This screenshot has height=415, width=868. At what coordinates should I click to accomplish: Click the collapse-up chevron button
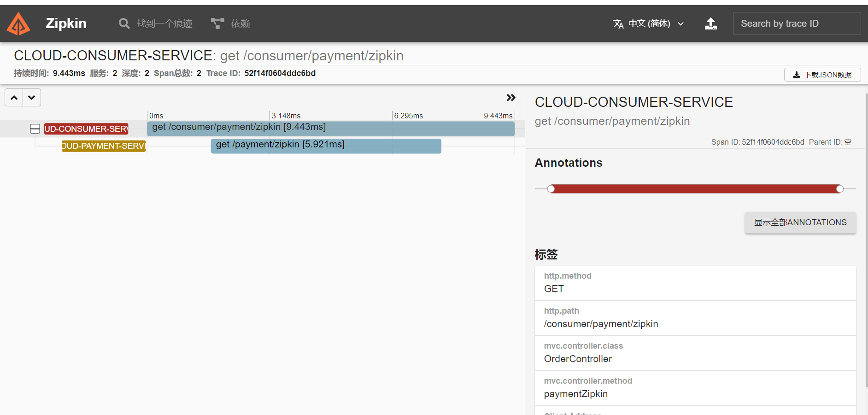(14, 98)
